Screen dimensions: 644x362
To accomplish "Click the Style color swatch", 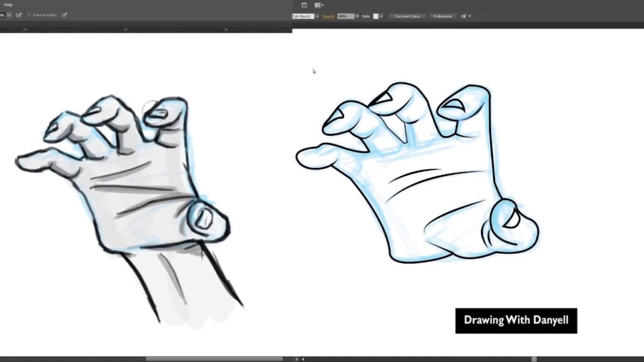I will click(376, 16).
